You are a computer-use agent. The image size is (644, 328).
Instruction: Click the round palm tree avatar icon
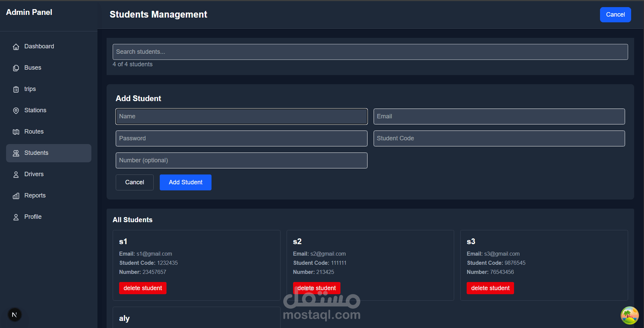click(x=629, y=315)
